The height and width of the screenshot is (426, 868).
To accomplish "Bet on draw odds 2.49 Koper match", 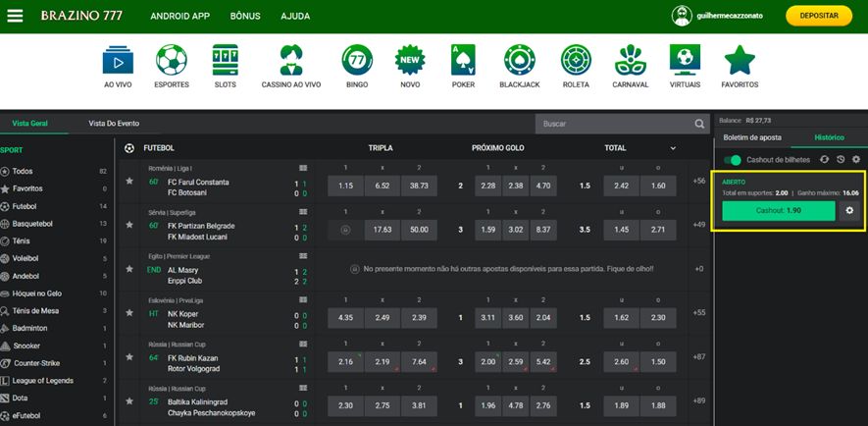I will point(383,318).
